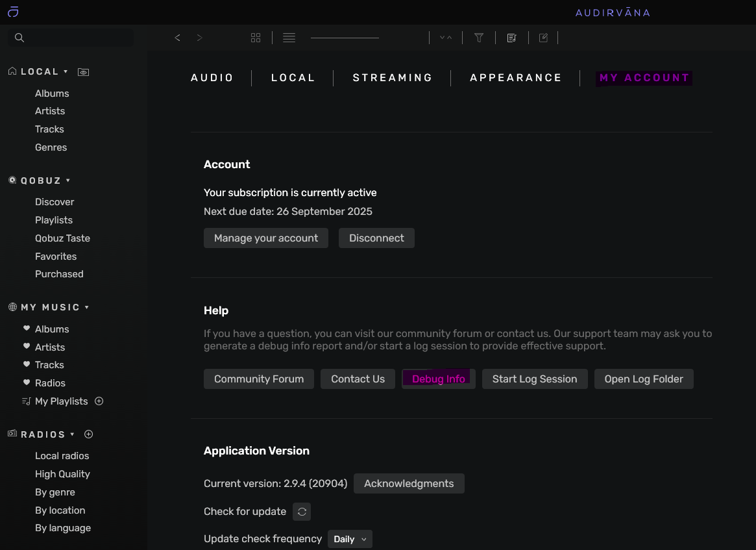Click the Disconnect button
756x550 pixels.
point(376,238)
